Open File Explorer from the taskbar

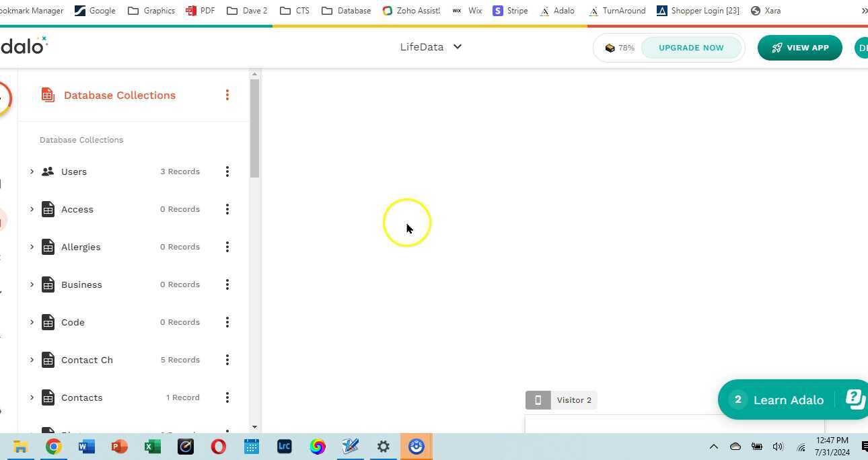[21, 447]
